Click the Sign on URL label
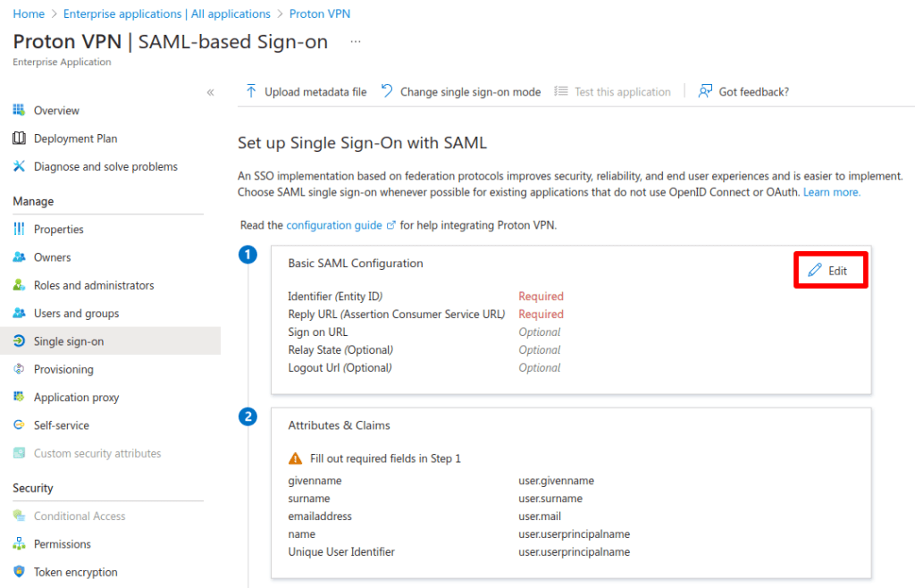The width and height of the screenshot is (915, 588). coord(317,332)
